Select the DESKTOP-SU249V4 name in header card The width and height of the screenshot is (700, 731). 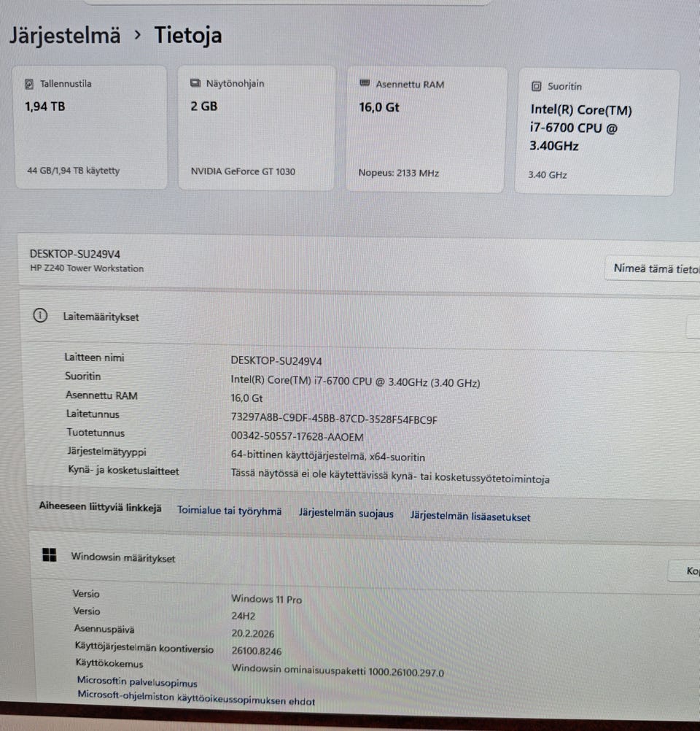(x=75, y=254)
